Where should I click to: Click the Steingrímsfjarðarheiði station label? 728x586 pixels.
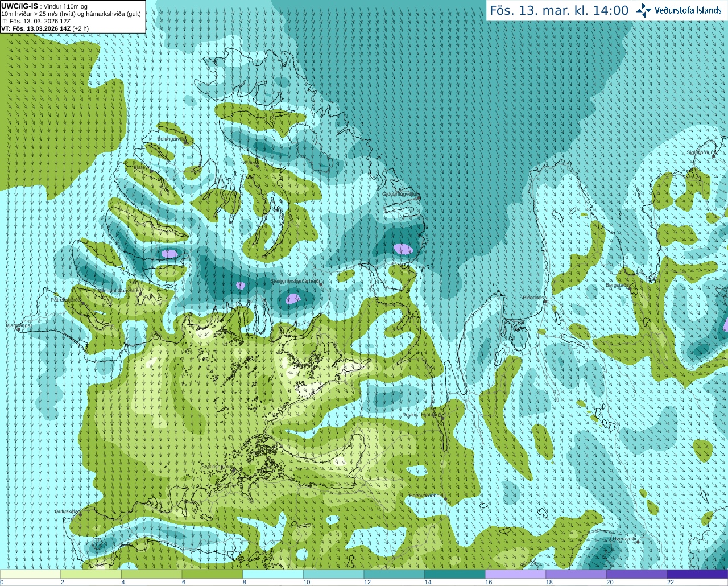coord(295,281)
